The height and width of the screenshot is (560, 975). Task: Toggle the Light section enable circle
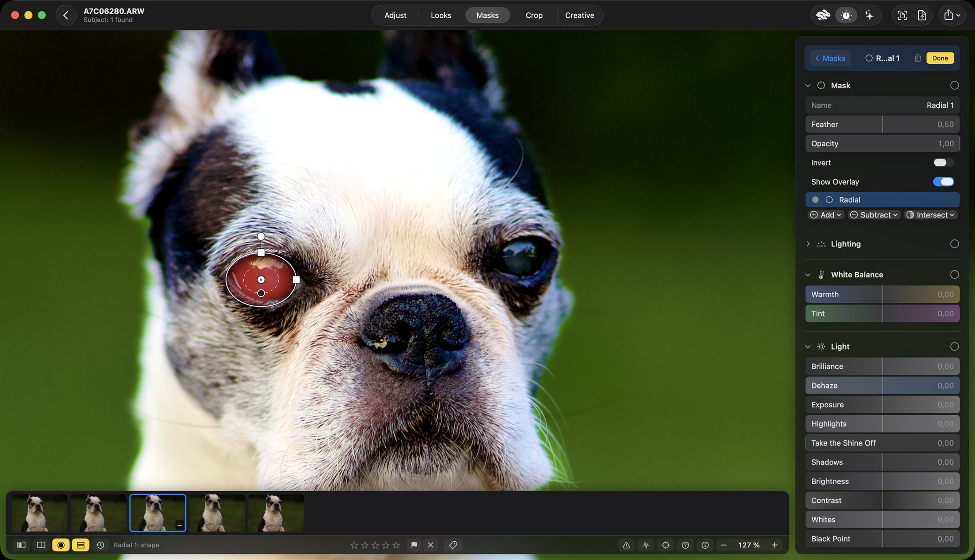tap(954, 347)
